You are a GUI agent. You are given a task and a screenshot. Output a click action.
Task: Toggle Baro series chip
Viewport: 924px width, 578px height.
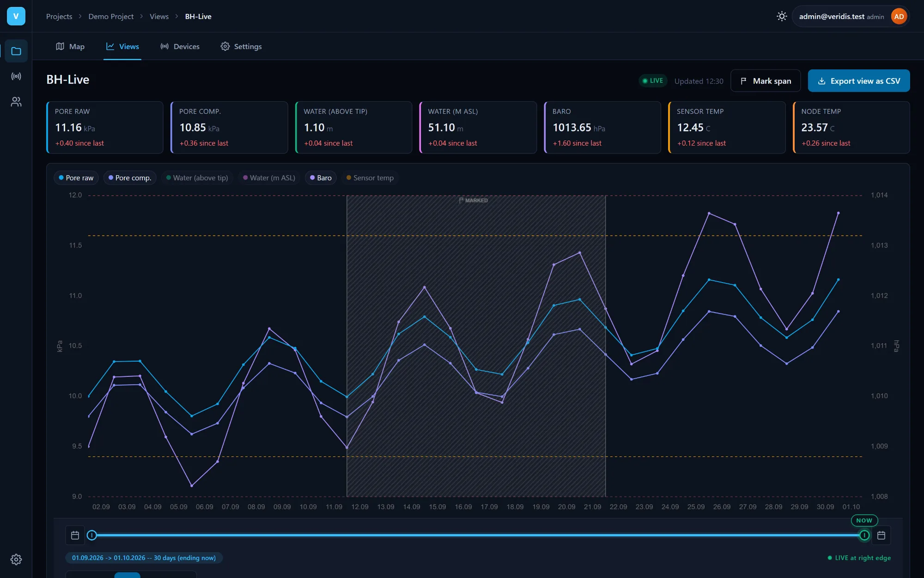(321, 178)
